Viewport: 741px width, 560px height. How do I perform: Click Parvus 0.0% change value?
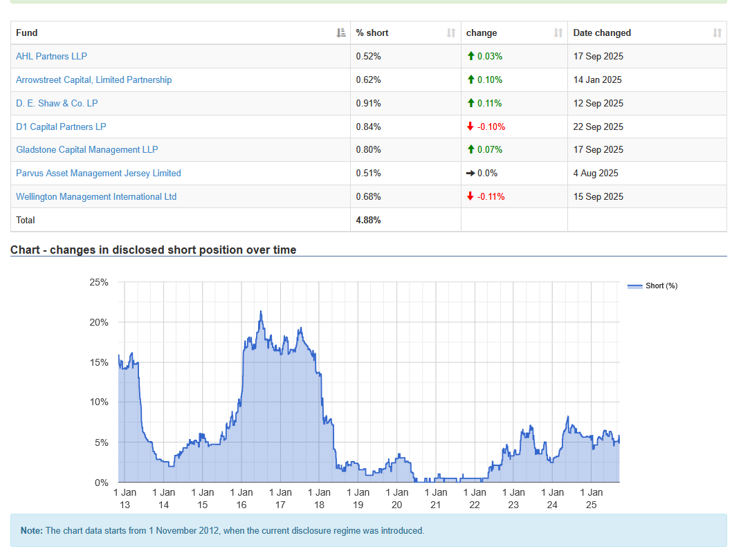point(487,174)
